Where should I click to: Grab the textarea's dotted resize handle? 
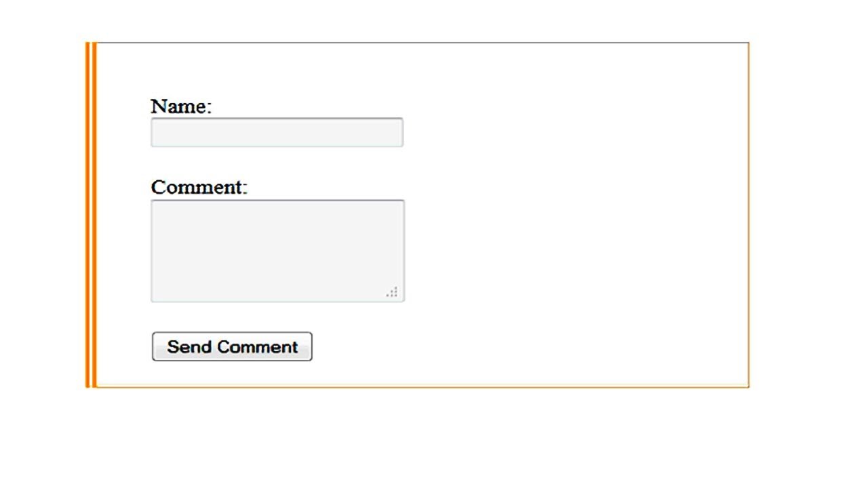(x=392, y=292)
